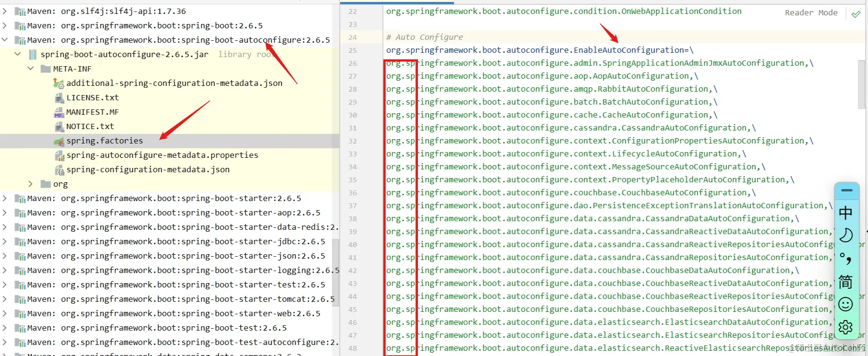Click the spring-boot:2.6.5 Maven library icon
This screenshot has height=356, width=868.
pos(20,26)
